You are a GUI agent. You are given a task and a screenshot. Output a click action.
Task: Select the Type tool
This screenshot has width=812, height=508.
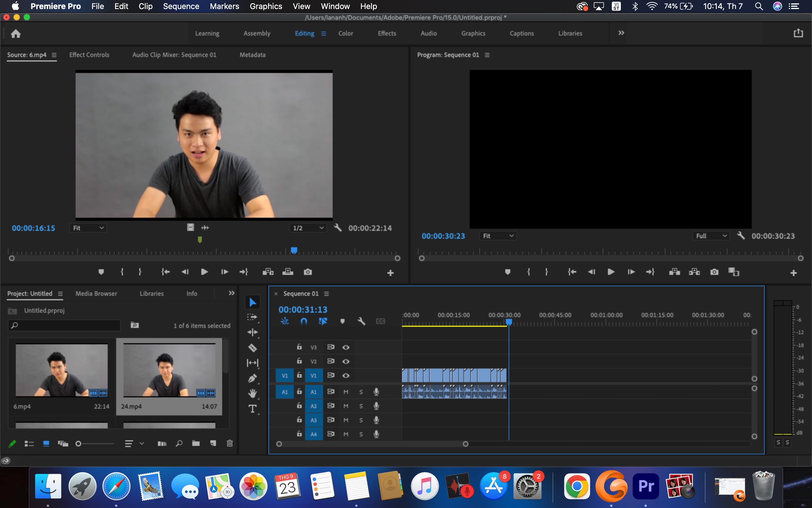[252, 409]
